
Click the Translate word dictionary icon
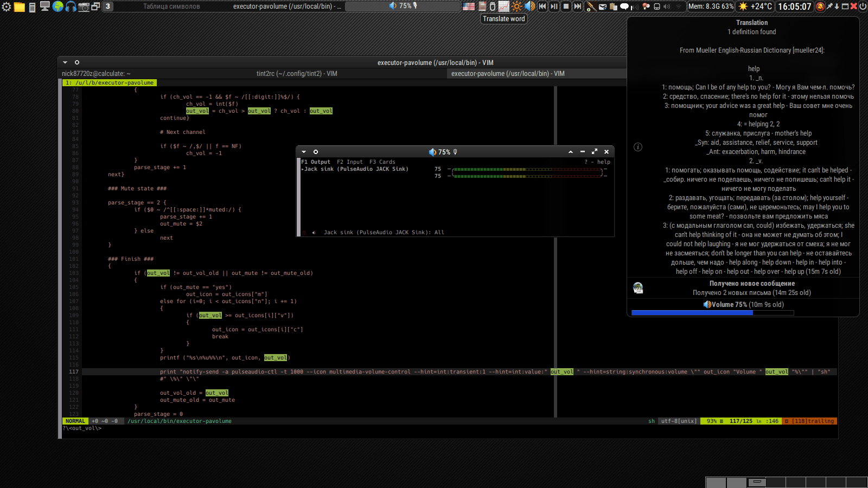click(482, 7)
